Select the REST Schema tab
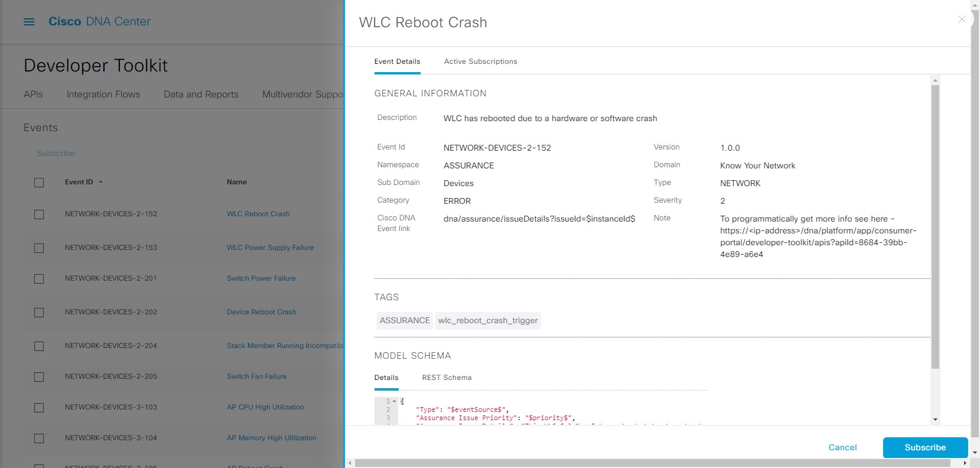 coord(447,378)
